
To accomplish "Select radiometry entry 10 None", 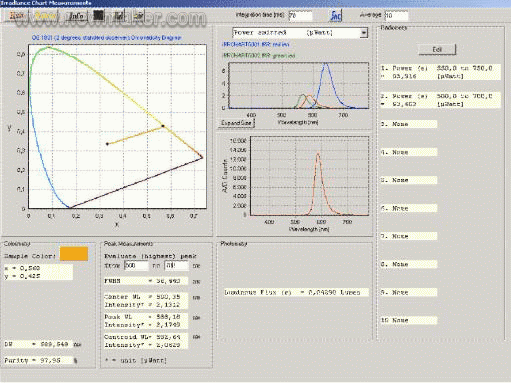I will [408, 320].
